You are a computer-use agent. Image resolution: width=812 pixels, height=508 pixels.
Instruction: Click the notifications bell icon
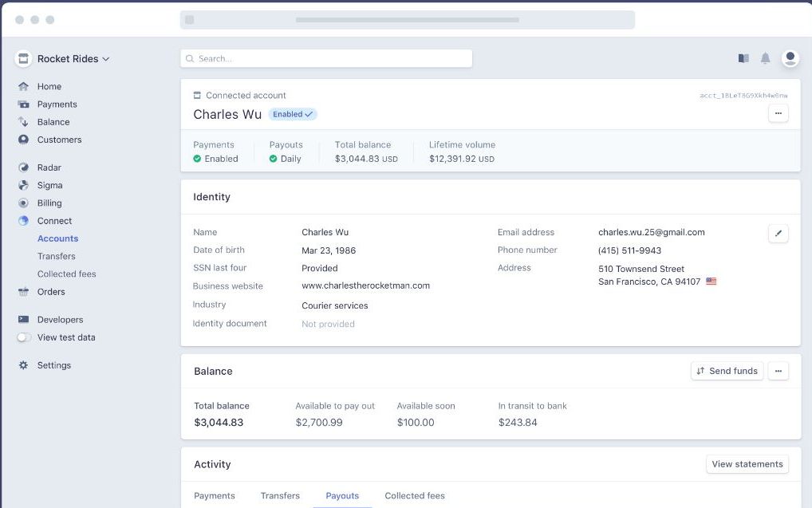point(765,58)
